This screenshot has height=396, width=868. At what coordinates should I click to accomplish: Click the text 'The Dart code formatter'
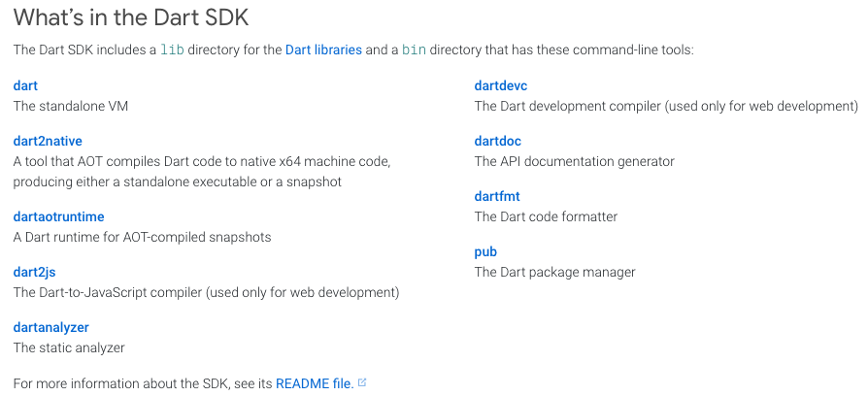click(546, 216)
